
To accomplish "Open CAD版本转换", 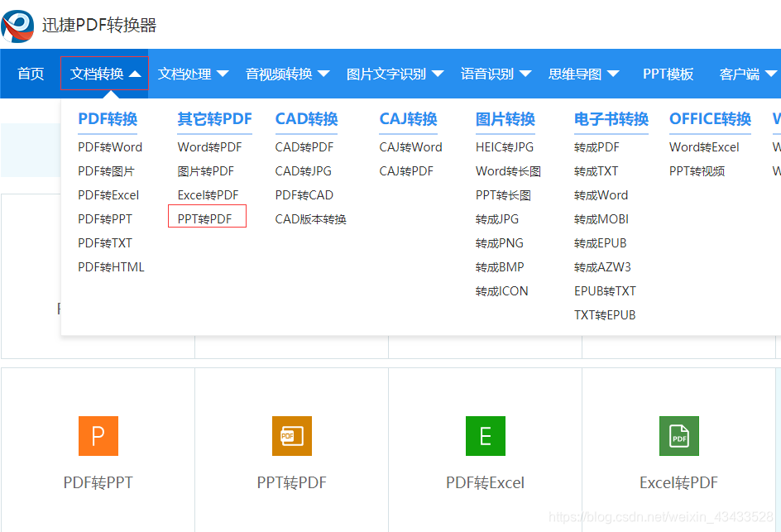I will pyautogui.click(x=311, y=218).
